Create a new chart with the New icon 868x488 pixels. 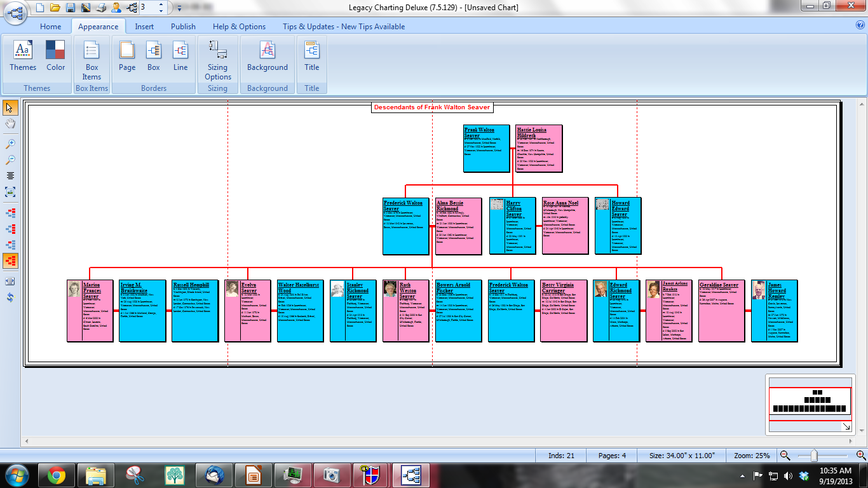(39, 7)
